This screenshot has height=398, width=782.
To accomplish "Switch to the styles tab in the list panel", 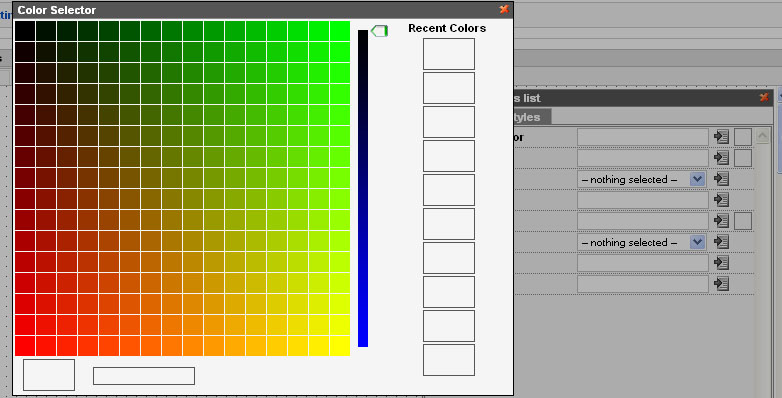I will [532, 117].
